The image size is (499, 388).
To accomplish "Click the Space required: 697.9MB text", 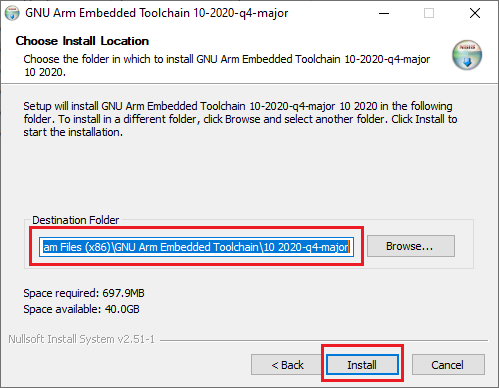I will coord(84,293).
